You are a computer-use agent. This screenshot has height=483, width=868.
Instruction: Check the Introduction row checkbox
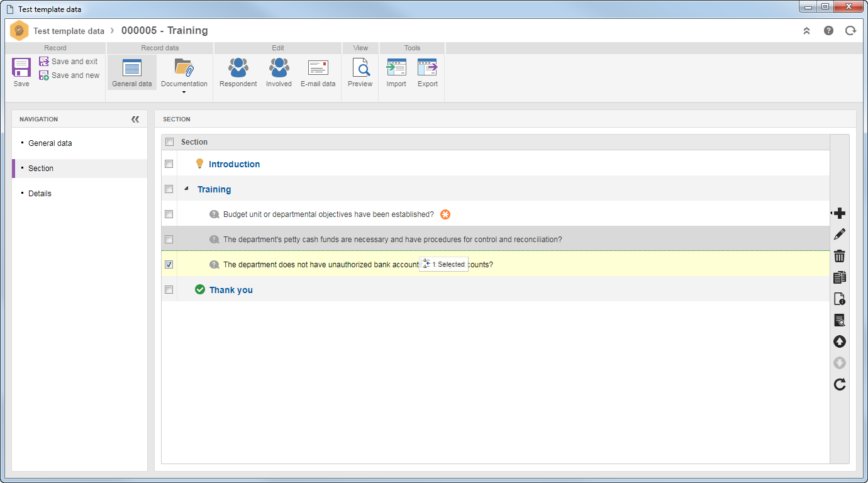point(169,164)
